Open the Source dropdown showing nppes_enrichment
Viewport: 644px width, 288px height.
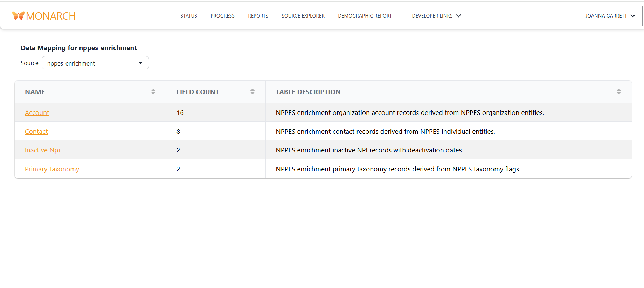95,63
